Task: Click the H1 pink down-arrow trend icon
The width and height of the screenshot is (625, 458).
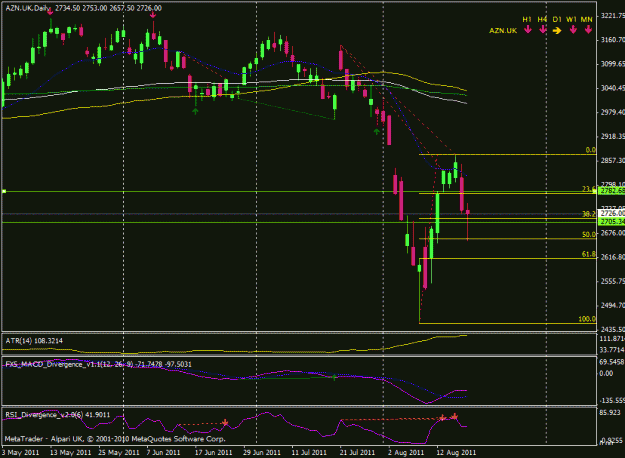Action: pos(528,29)
